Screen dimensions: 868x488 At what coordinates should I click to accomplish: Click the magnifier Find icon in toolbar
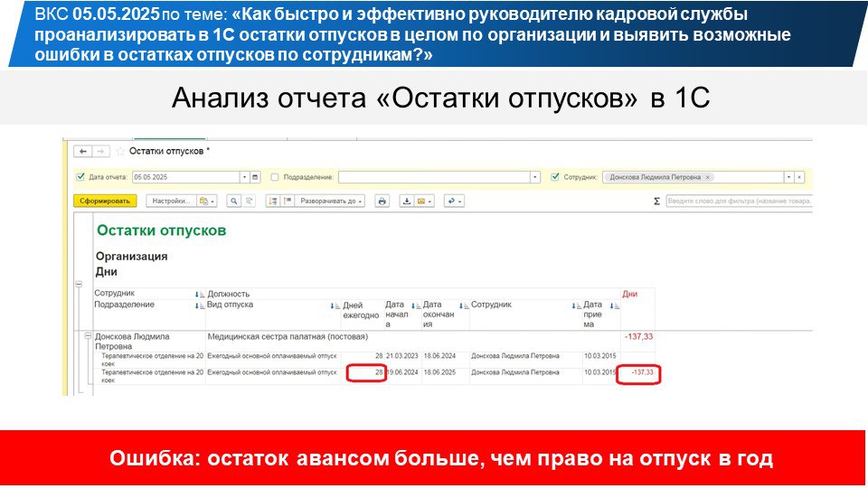click(x=233, y=201)
